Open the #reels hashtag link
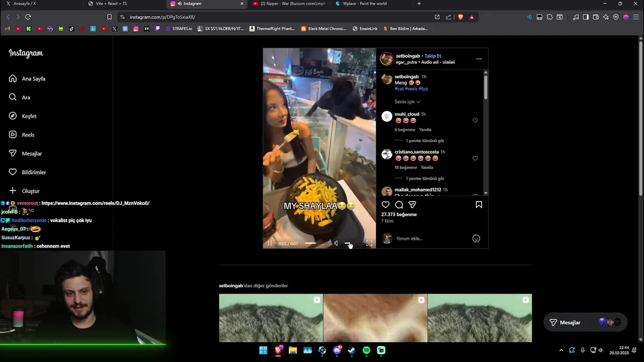Screen dimensions: 644x362 click(411, 89)
